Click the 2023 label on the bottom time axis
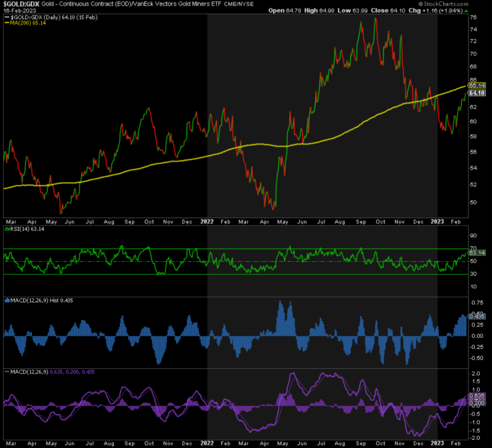This screenshot has width=492, height=448. (437, 443)
